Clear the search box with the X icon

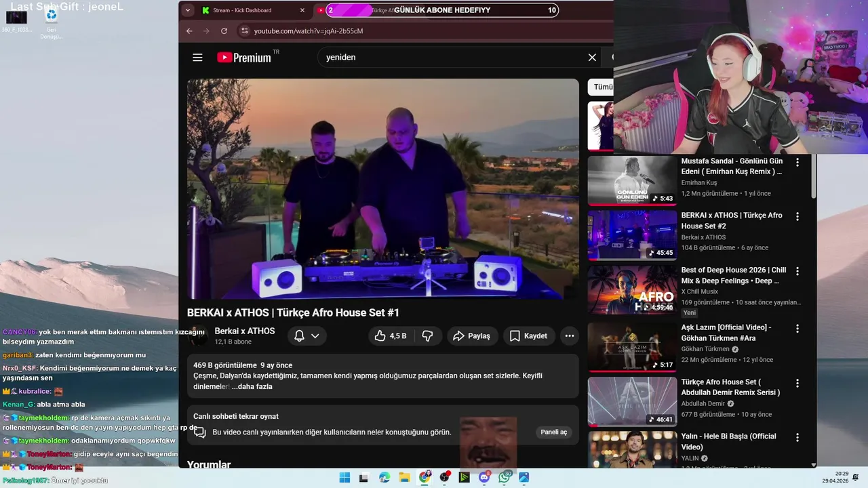point(592,58)
